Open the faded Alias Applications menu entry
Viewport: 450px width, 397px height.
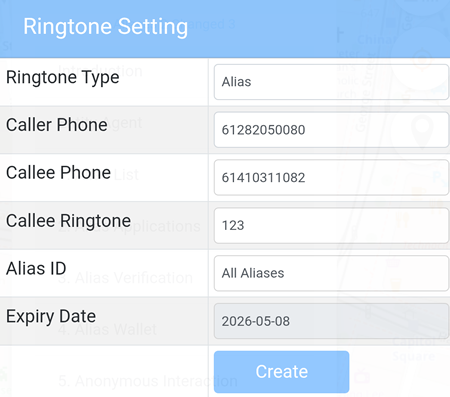tap(129, 226)
